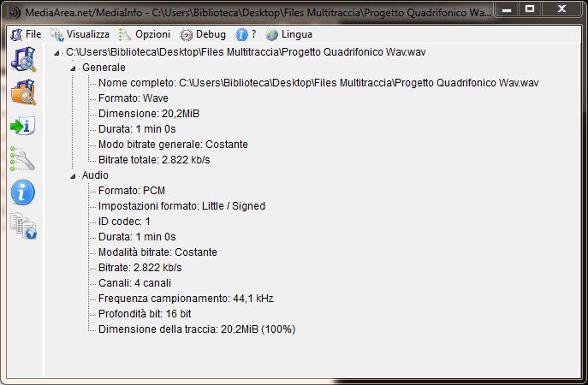The width and height of the screenshot is (588, 385).
Task: Select Bitrate totale: 2.822 kb/s row
Action: click(154, 160)
